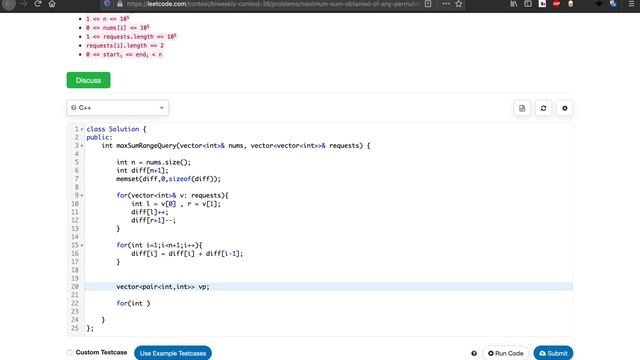Click 'int l = v[0] , r = v[1];' line

[176, 204]
